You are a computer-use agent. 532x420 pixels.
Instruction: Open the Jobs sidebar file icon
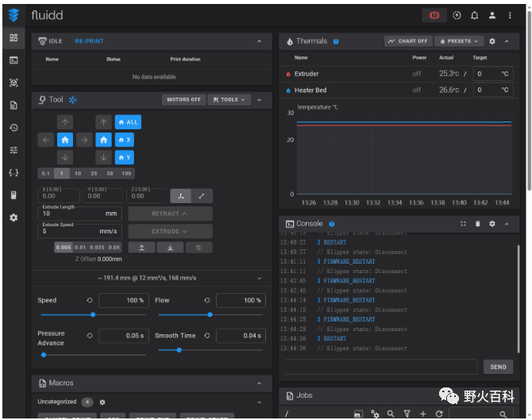pos(13,105)
